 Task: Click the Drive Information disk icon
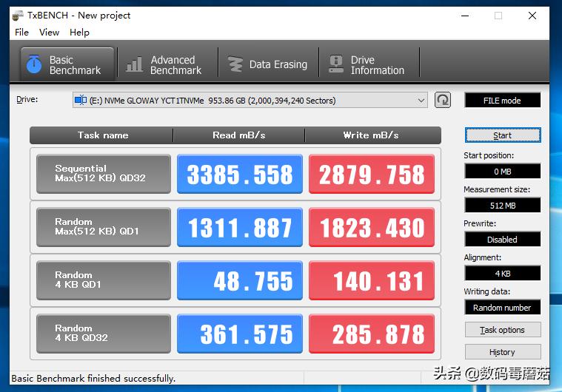[x=336, y=65]
